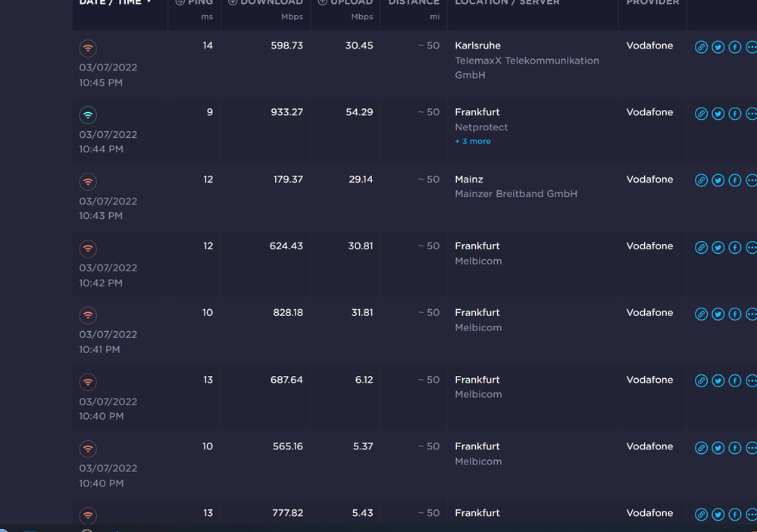This screenshot has width=757, height=532.
Task: Click Vodafone provider in Karlsruhe row
Action: pyautogui.click(x=649, y=45)
